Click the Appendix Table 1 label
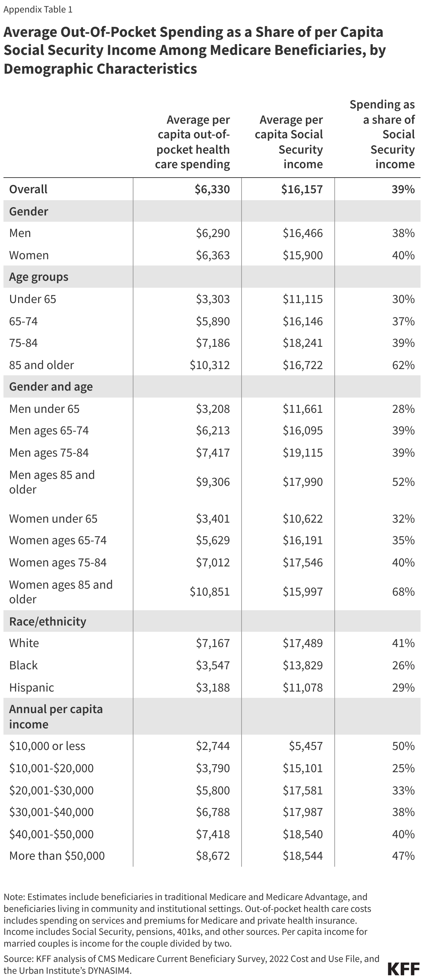The height and width of the screenshot is (980, 424). point(38,9)
